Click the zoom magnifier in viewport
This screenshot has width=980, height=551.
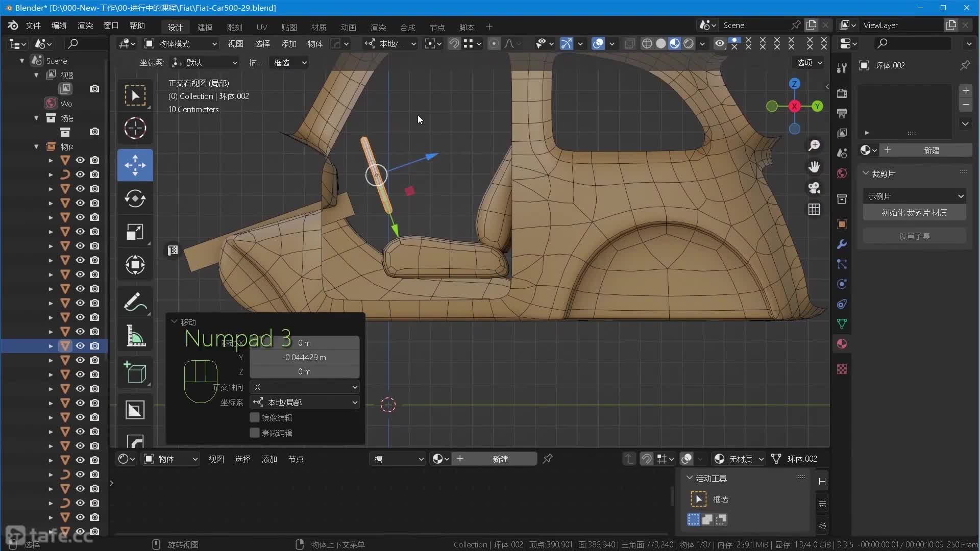click(x=814, y=146)
